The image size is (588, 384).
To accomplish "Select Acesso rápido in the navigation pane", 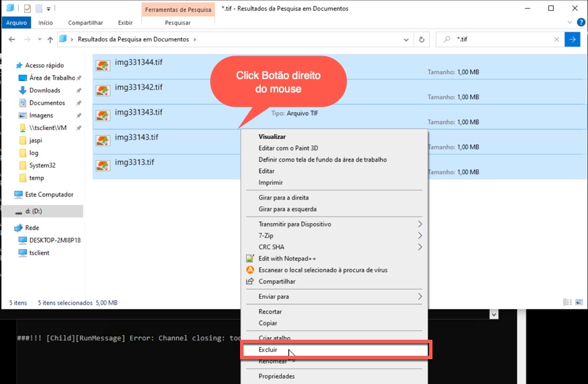I will click(x=44, y=65).
